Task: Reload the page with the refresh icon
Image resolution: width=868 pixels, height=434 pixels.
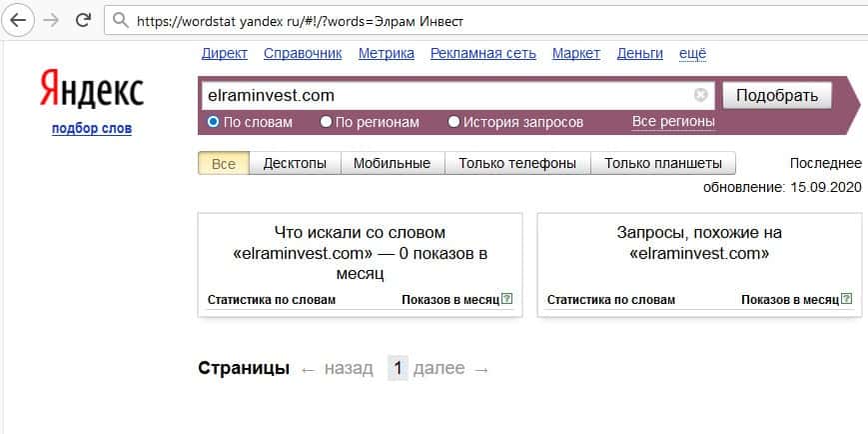Action: 83,21
